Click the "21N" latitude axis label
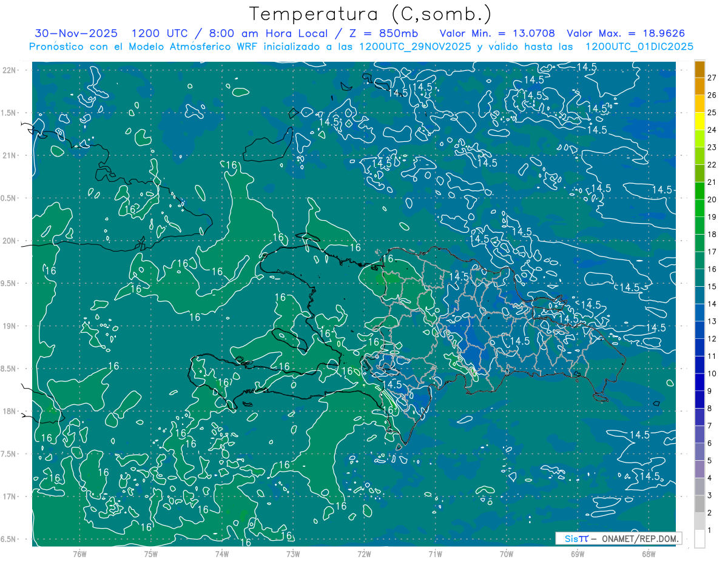Image resolution: width=728 pixels, height=562 pixels. 8,155
